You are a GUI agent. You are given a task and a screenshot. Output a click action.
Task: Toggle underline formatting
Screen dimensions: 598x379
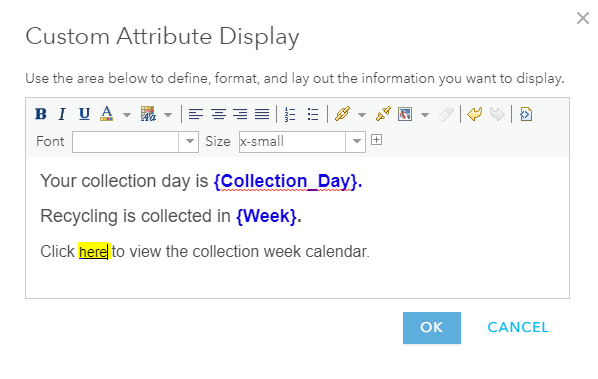click(x=84, y=114)
